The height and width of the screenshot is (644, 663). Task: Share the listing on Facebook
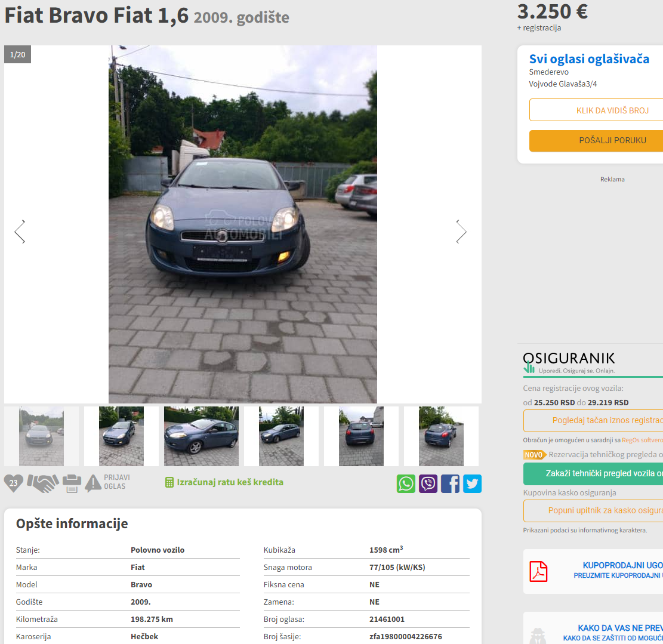point(450,483)
